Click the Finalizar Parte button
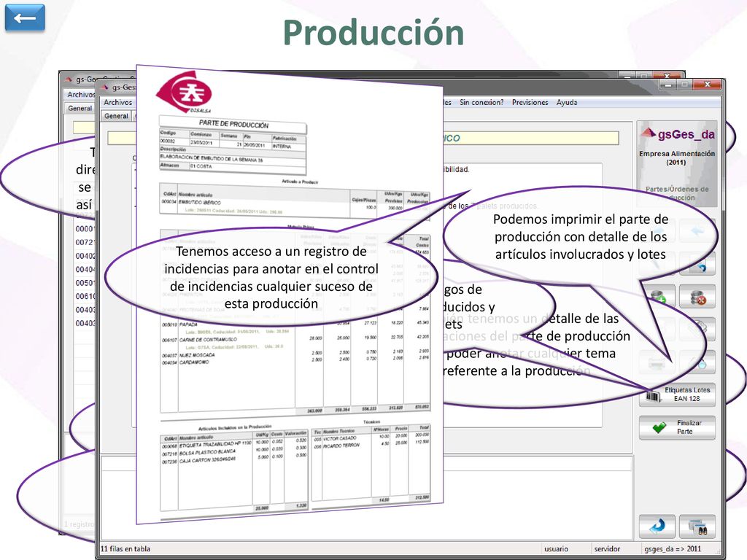Image resolution: width=747 pixels, height=560 pixels. (678, 427)
